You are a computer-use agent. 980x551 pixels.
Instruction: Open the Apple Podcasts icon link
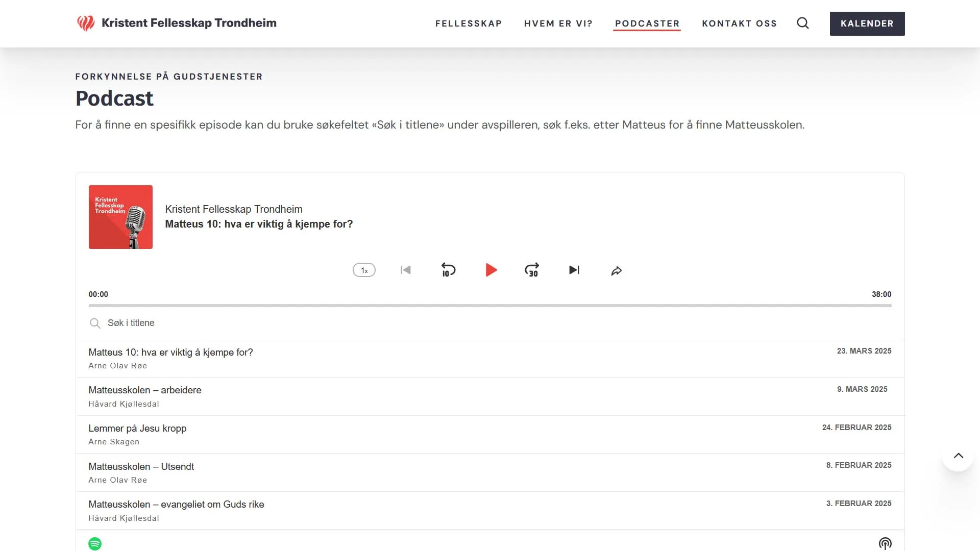[885, 544]
